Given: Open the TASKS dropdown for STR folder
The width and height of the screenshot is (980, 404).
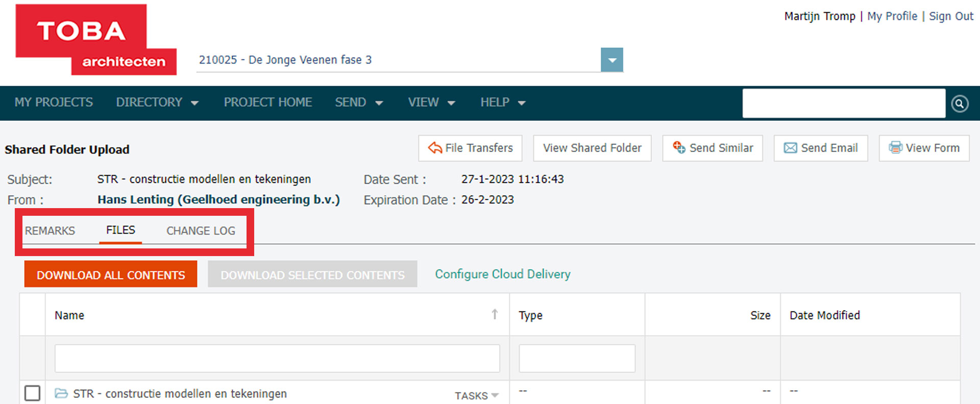Looking at the screenshot, I should pyautogui.click(x=476, y=396).
